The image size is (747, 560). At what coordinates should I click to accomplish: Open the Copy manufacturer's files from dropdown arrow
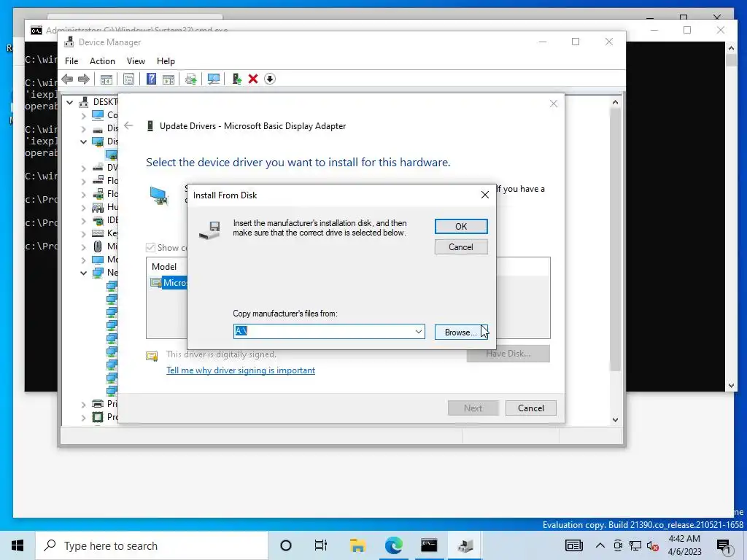[x=418, y=332]
